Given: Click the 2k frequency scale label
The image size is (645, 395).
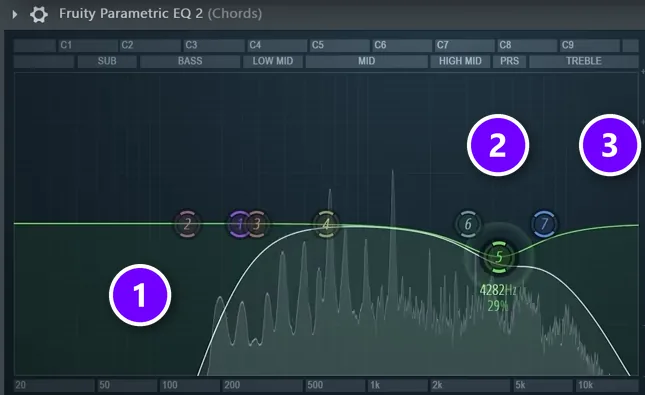Looking at the screenshot, I should coord(437,385).
